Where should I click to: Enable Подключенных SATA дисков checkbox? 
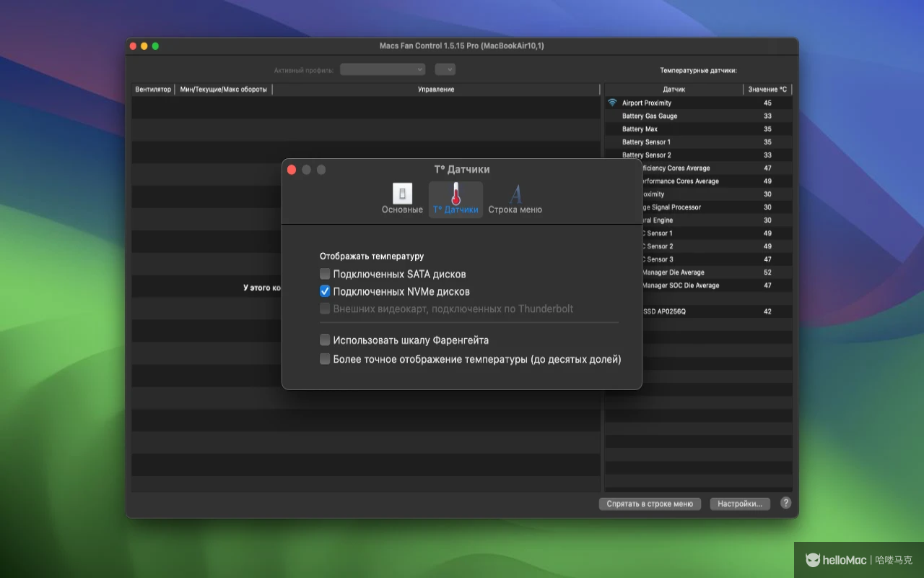(325, 275)
